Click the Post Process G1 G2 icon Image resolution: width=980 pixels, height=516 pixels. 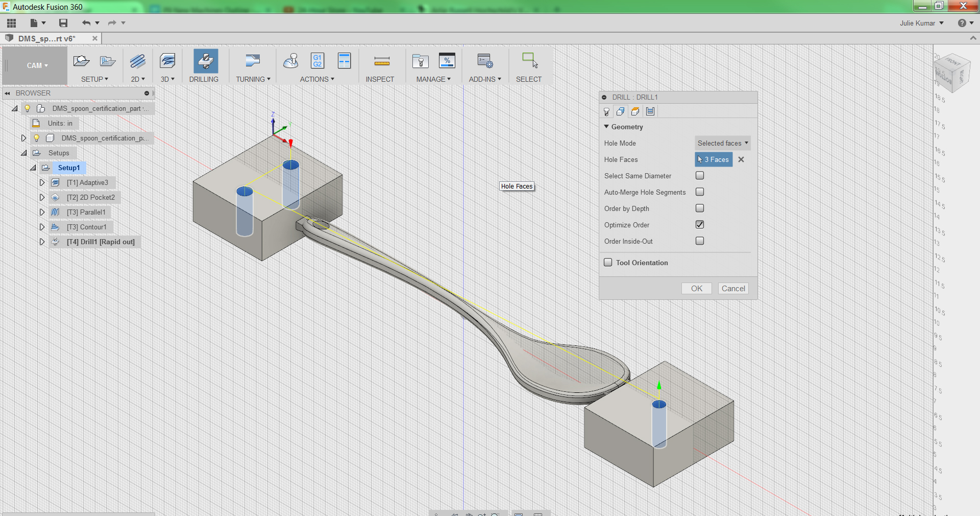[317, 61]
